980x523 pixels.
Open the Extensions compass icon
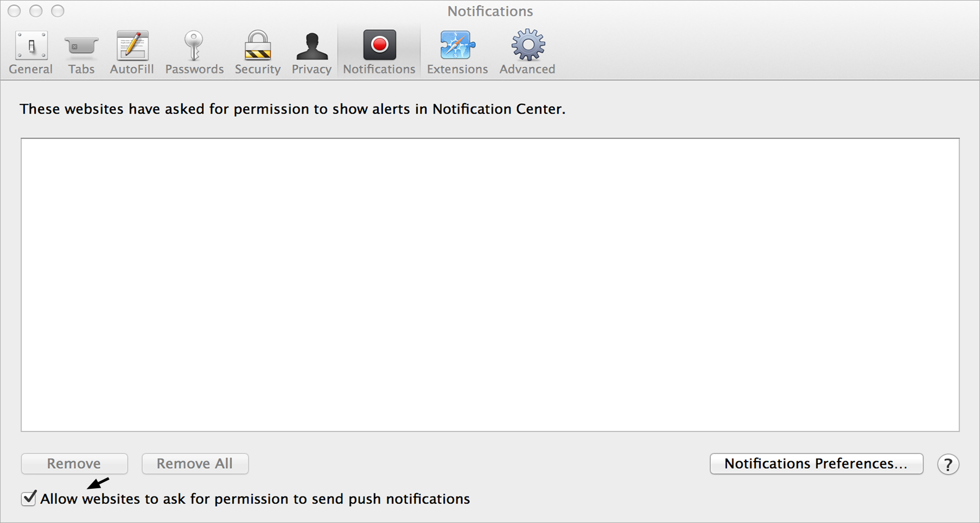coord(457,45)
